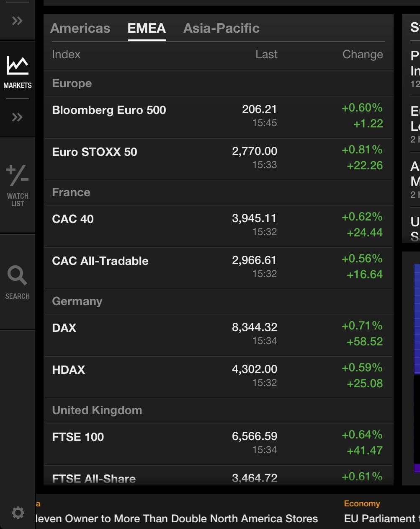Switch to the Americas tab
Screen dimensions: 420x529
coord(80,28)
